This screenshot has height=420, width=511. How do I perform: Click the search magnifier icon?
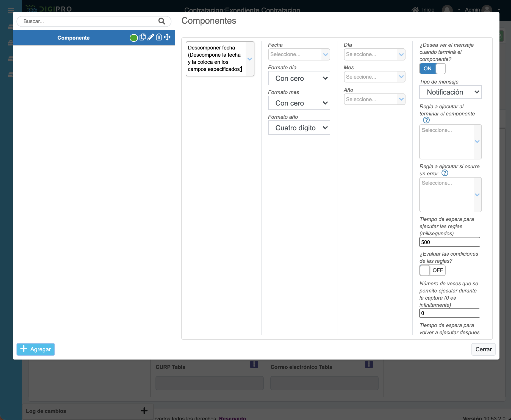pos(162,21)
